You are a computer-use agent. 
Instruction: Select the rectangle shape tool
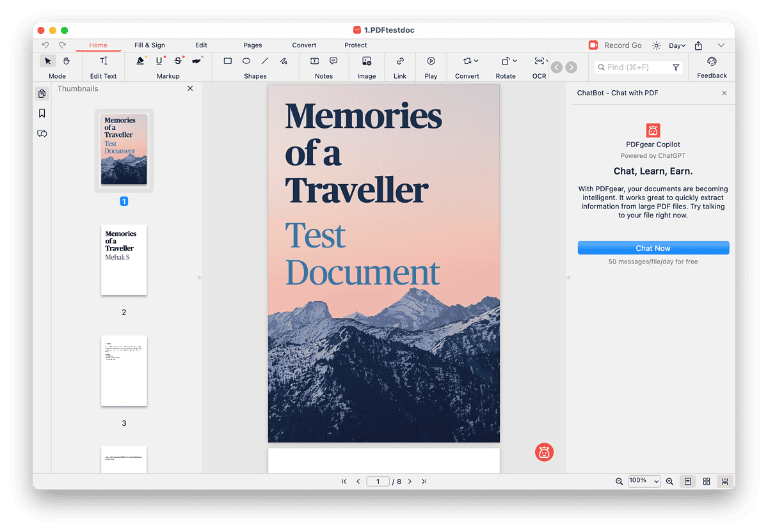click(228, 61)
